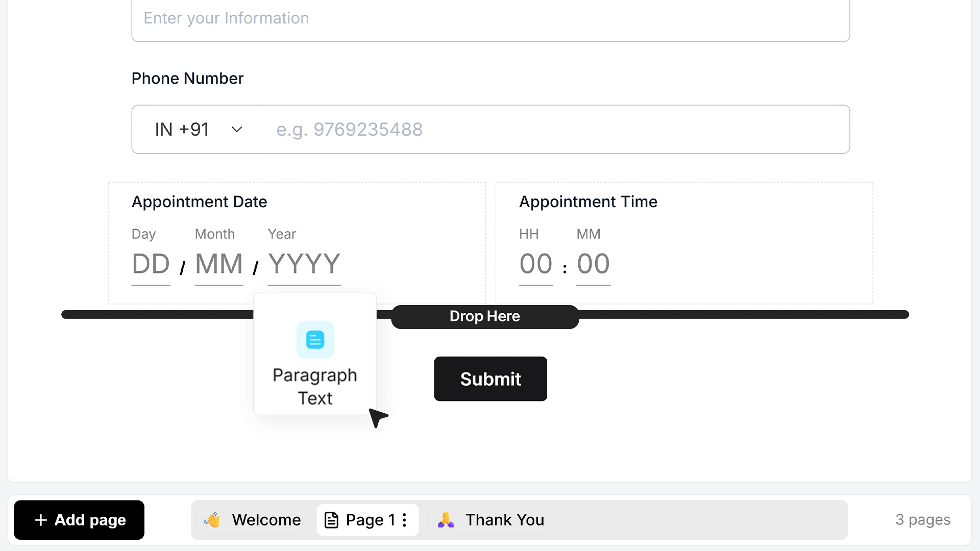
Task: Switch to the Welcome page tab
Action: click(x=252, y=520)
